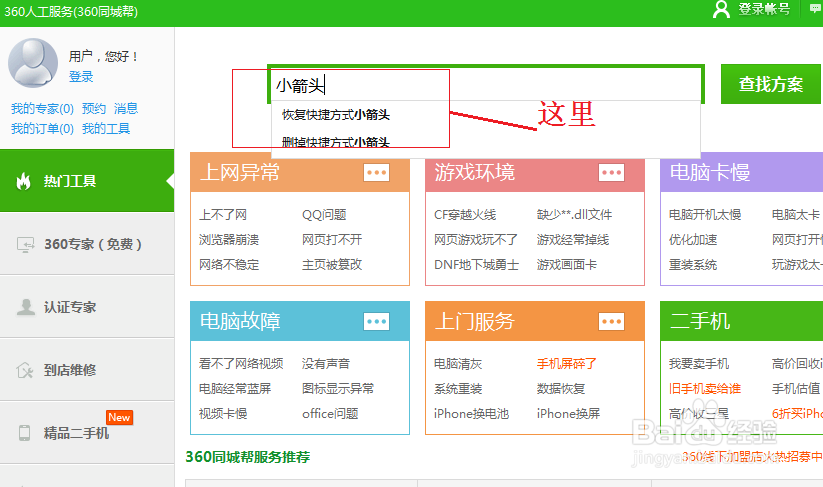This screenshot has height=487, width=823.
Task: Open 我的工具 link
Action: [105, 129]
